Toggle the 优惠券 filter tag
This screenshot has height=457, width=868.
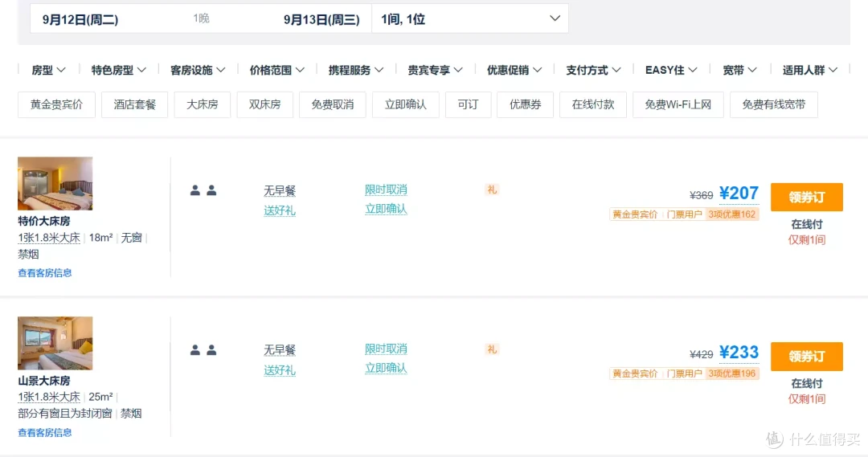point(526,104)
